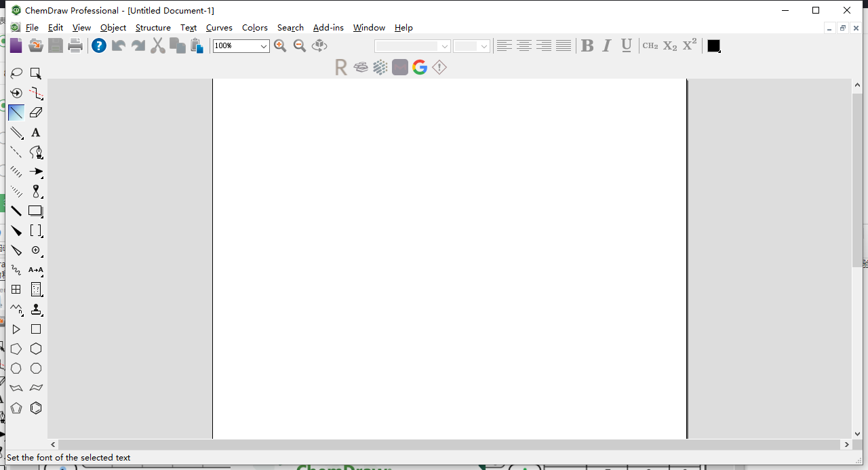
Task: Choose the Benzene ring tool
Action: [x=36, y=408]
